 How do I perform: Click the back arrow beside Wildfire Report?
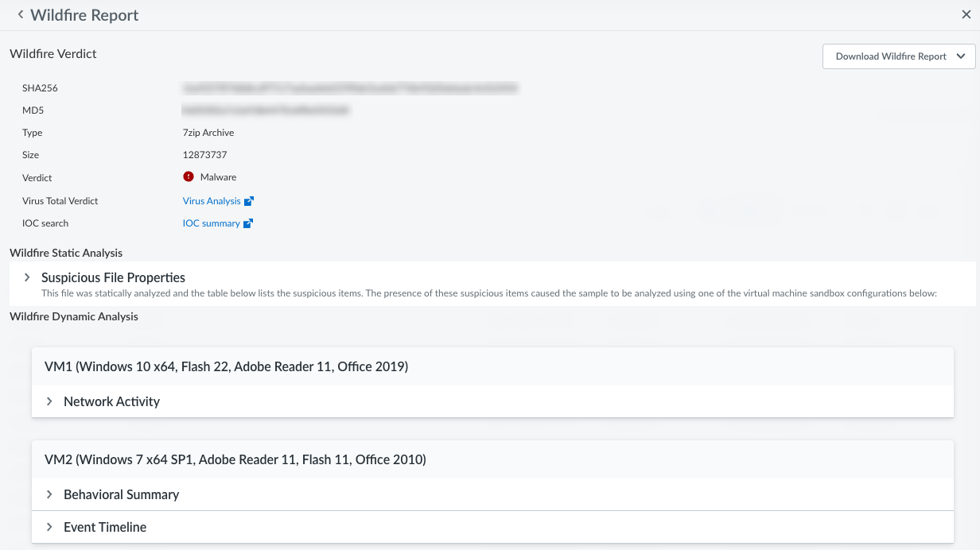[21, 15]
